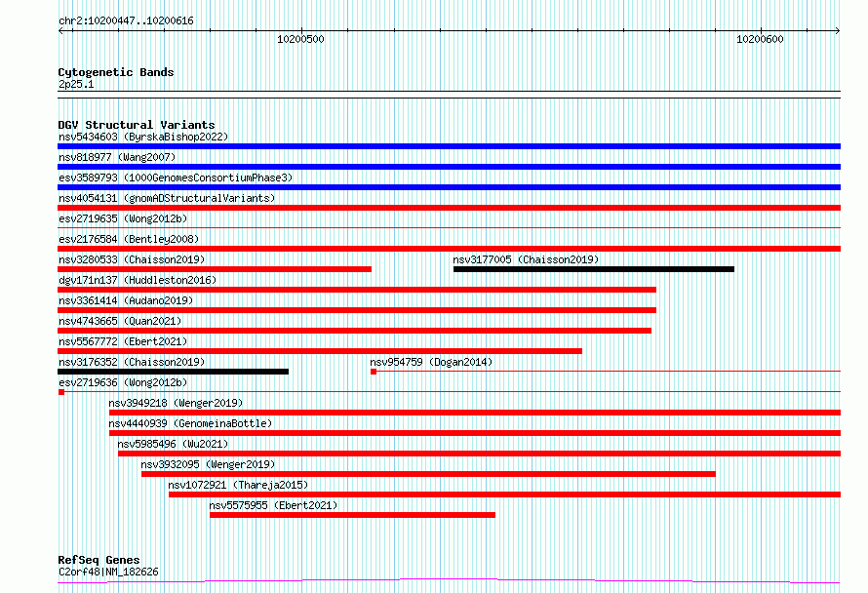Screen dimensions: 868x593
Task: Open the nsv3361414 (Audano2019) label
Action: [126, 300]
